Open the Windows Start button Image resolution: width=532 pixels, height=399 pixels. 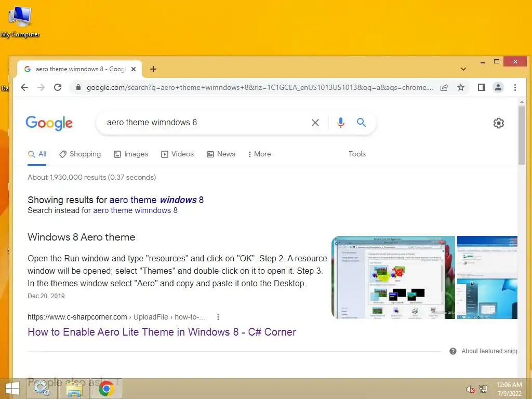click(12, 389)
